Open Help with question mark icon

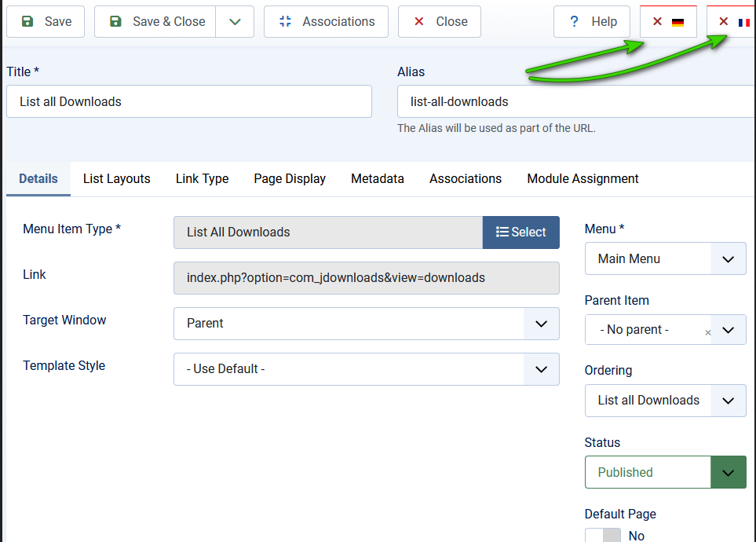(593, 22)
